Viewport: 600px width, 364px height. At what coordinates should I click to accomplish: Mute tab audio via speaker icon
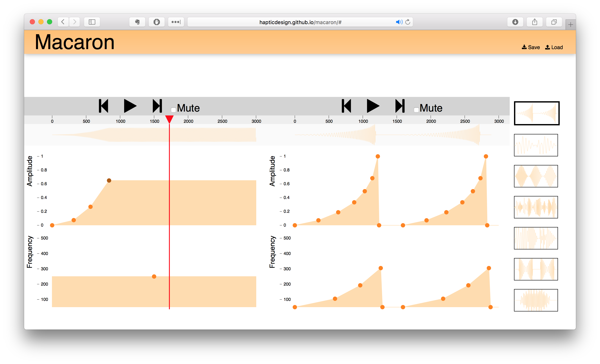(x=399, y=22)
